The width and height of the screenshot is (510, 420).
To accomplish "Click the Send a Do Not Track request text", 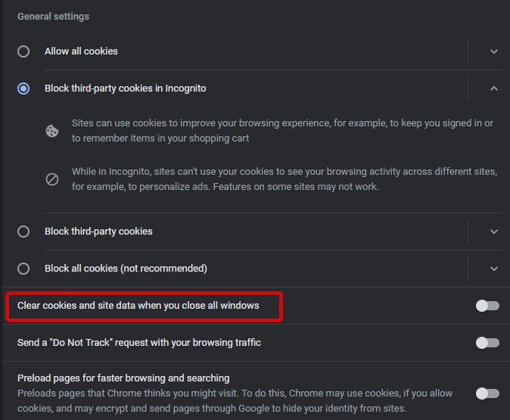I will [139, 343].
